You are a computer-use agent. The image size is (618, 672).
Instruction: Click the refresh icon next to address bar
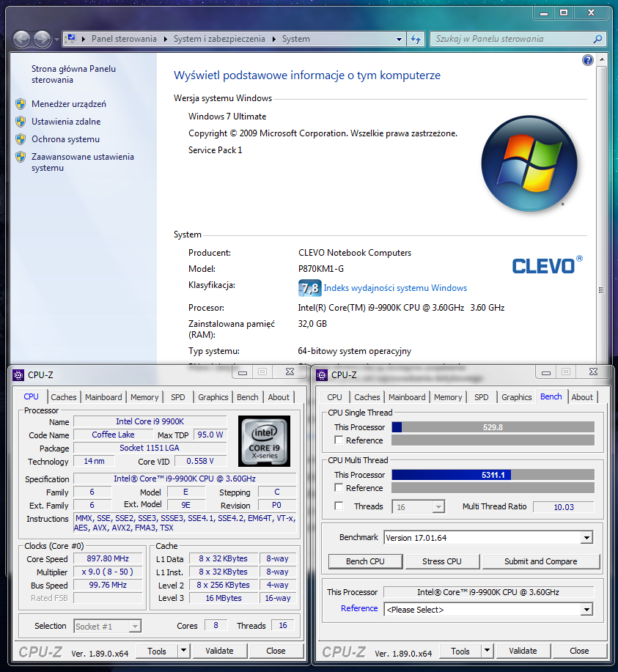416,39
